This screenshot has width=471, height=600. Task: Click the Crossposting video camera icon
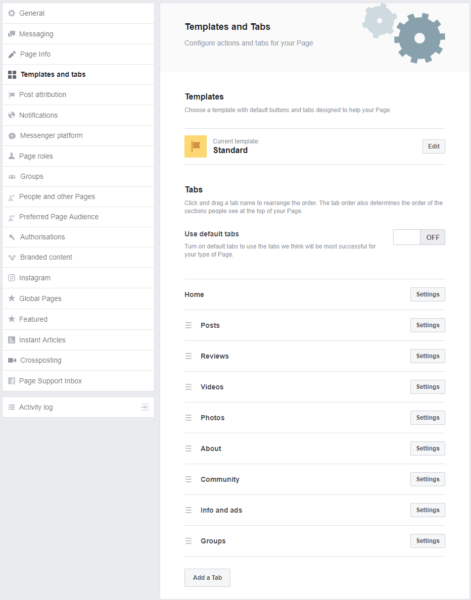point(12,360)
